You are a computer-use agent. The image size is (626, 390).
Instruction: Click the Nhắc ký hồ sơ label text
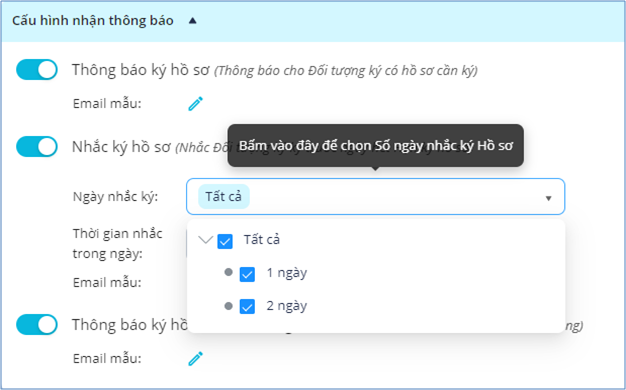tap(121, 147)
